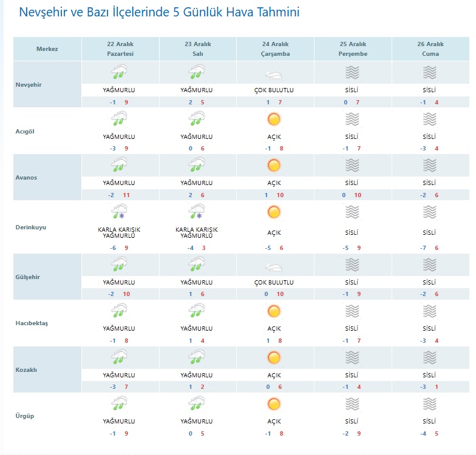This screenshot has height=455, width=476.
Task: Click Kozaklı fog icon for 26 Aralık
Action: 430,357
